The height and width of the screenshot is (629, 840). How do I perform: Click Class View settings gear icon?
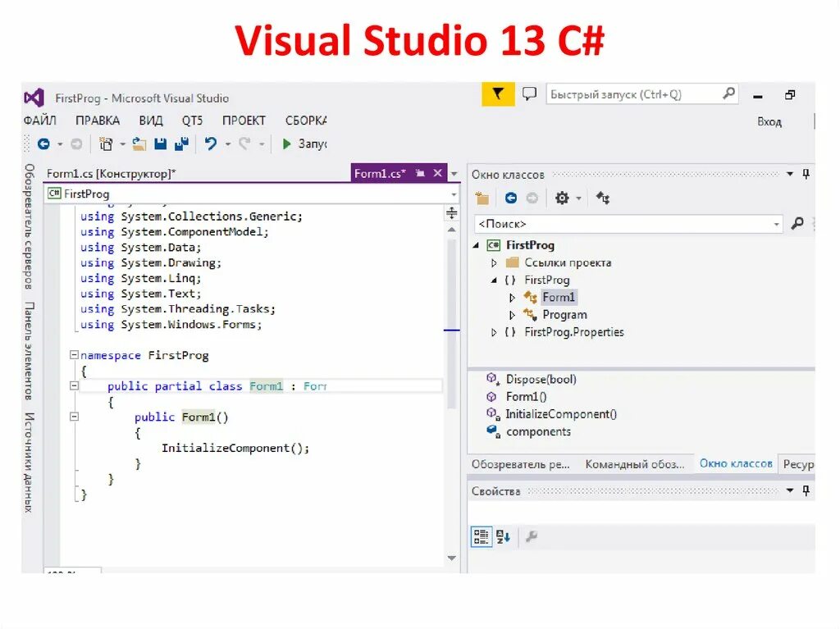(561, 198)
